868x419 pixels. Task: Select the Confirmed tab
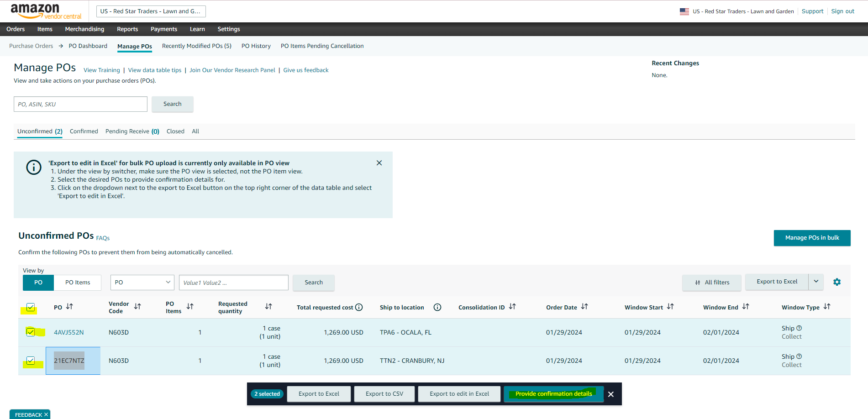[84, 131]
